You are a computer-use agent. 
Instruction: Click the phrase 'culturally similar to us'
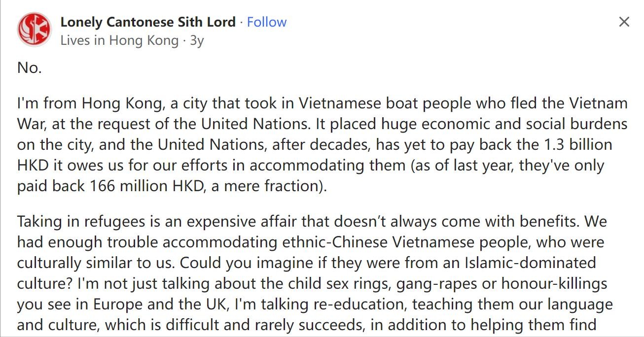[95, 263]
